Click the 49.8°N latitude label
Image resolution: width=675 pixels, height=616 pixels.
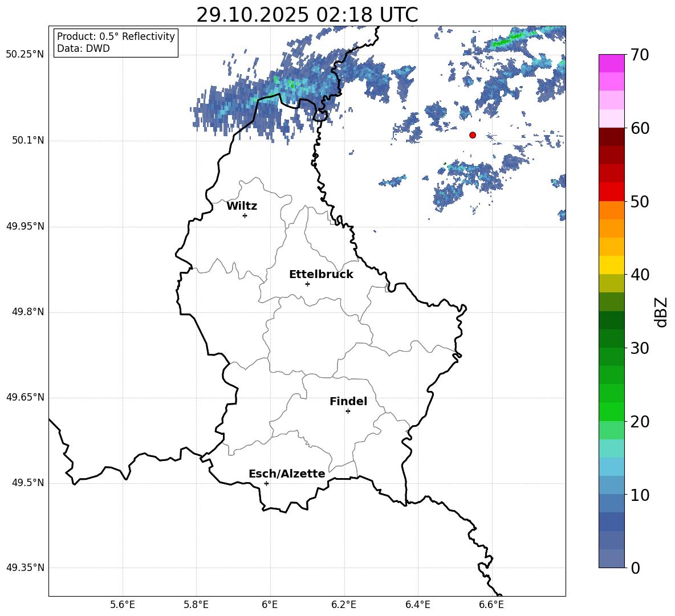click(28, 312)
